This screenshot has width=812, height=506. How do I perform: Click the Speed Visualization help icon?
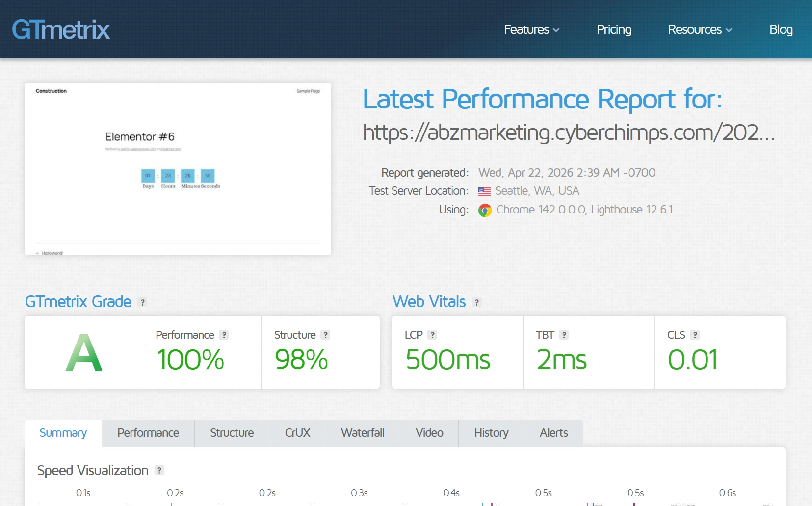[159, 470]
